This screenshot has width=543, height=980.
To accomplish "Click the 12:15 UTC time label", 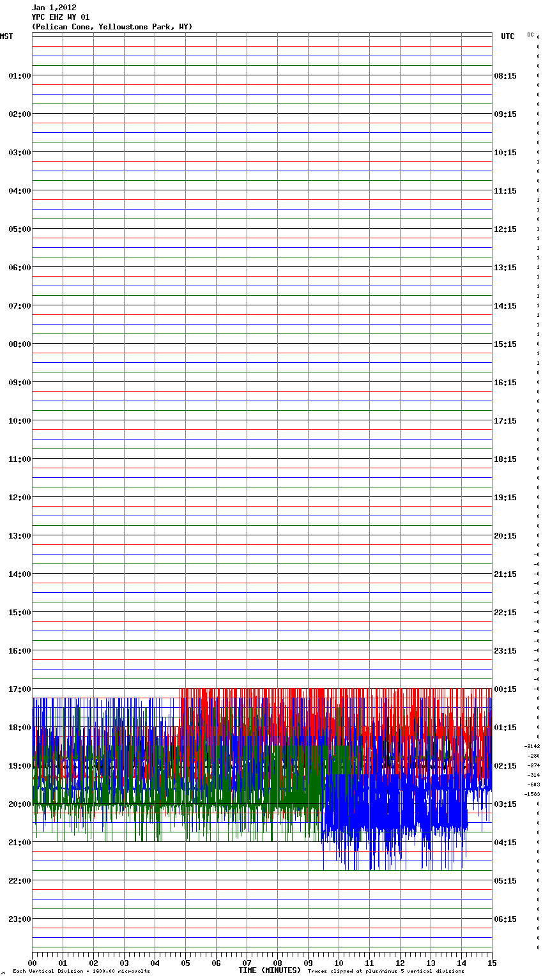I will 505,229.
